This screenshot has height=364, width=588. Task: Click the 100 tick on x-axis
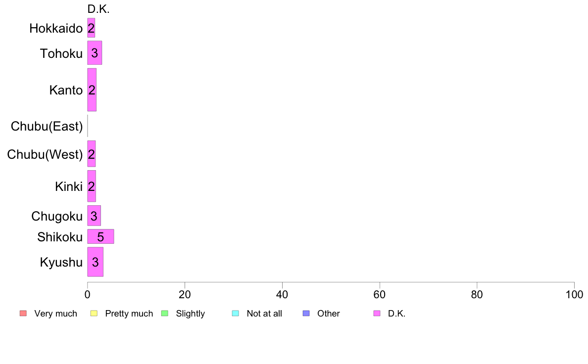coord(574,295)
